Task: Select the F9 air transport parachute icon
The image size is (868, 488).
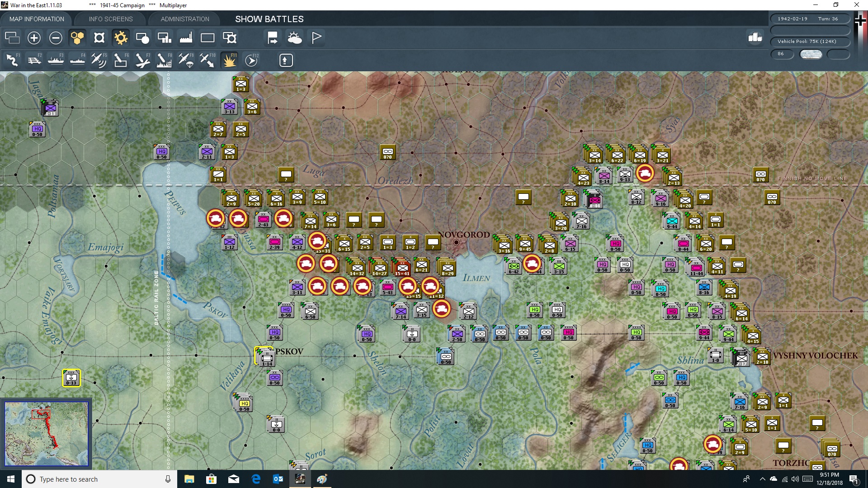Action: (x=186, y=60)
